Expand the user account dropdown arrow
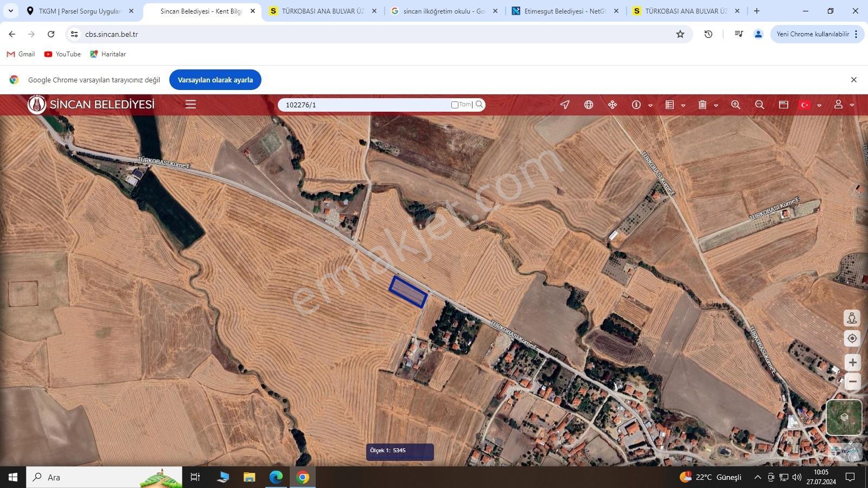The height and width of the screenshot is (488, 868). pyautogui.click(x=852, y=105)
